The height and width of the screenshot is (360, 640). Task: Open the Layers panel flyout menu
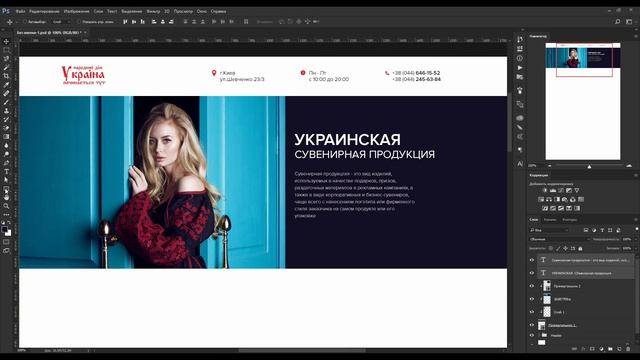(636, 220)
